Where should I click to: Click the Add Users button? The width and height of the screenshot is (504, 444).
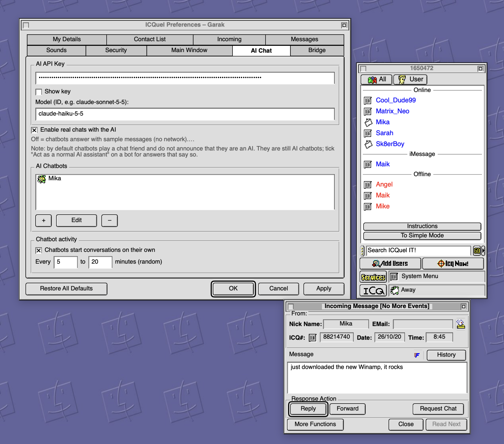tap(390, 264)
